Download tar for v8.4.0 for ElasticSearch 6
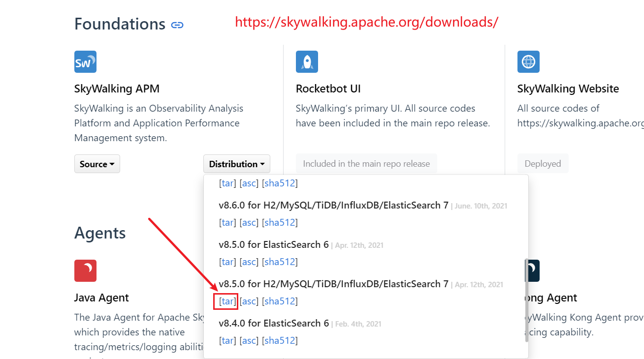The height and width of the screenshot is (359, 644). tap(227, 341)
